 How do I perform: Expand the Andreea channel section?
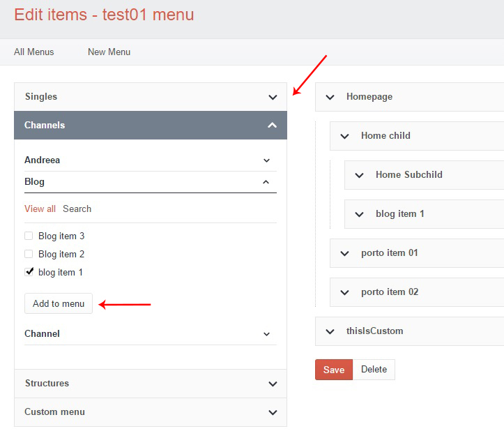266,160
